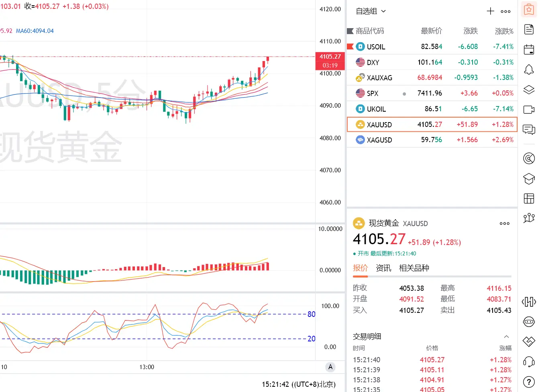Click the 15:21:39 trade detail row
The image size is (540, 392).
pyautogui.click(x=432, y=370)
